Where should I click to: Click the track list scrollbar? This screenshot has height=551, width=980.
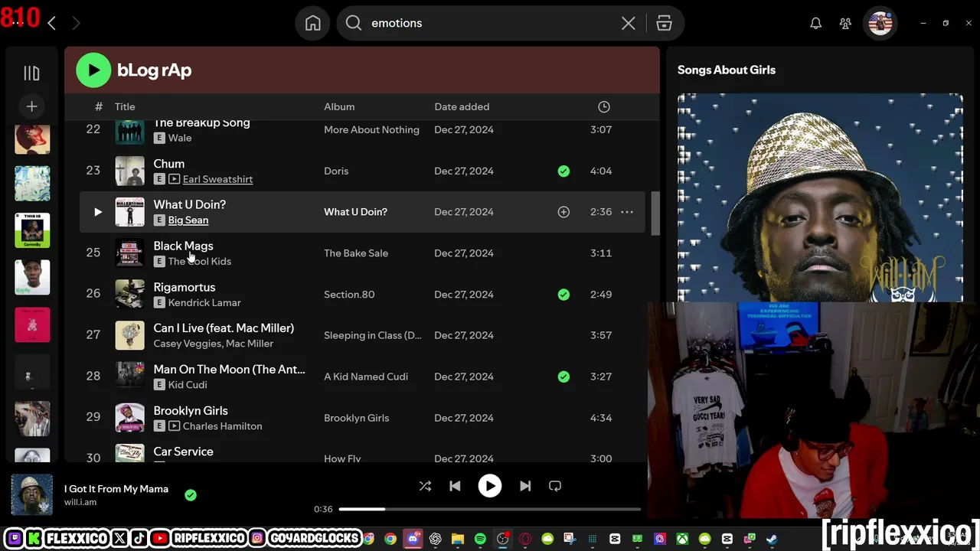pos(655,214)
